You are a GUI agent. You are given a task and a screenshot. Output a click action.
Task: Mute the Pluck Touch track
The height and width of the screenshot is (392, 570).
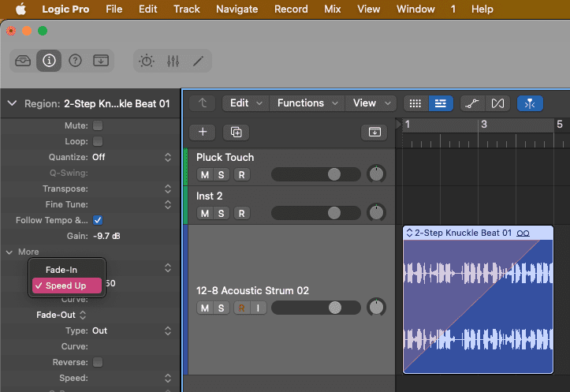point(205,175)
